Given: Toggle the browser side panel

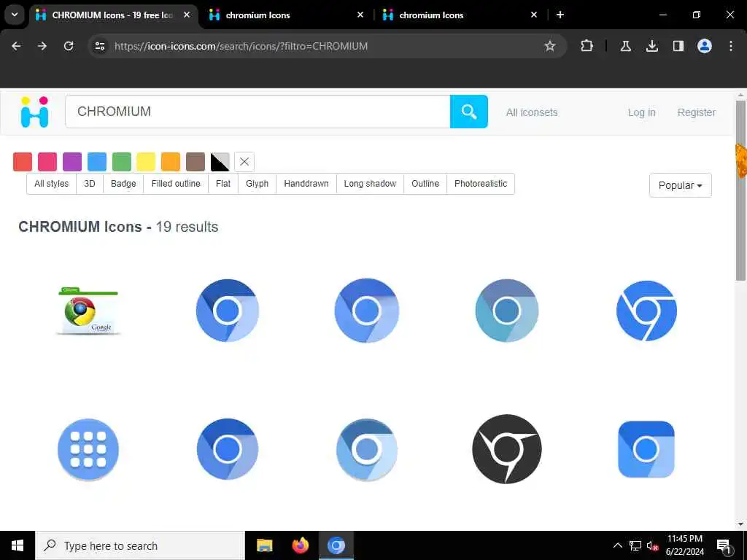Looking at the screenshot, I should click(678, 46).
